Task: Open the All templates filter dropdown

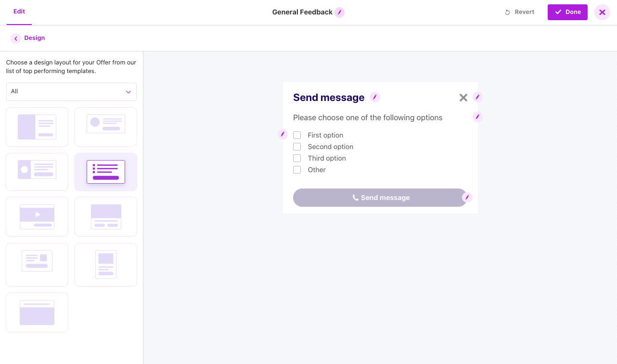Action: point(71,92)
